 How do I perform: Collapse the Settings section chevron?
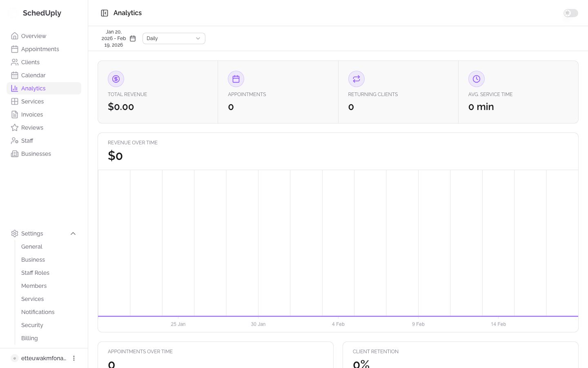73,233
